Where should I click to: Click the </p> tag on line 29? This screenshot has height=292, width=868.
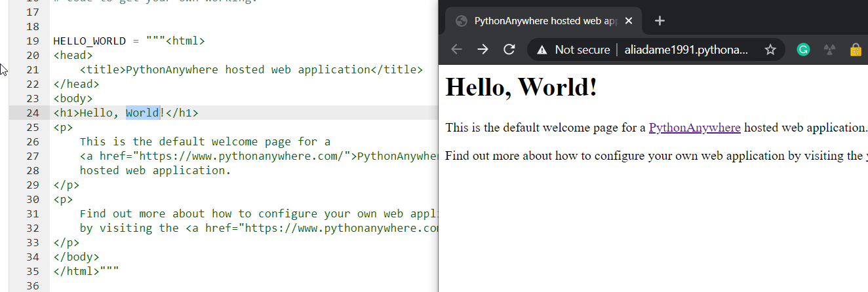[66, 185]
